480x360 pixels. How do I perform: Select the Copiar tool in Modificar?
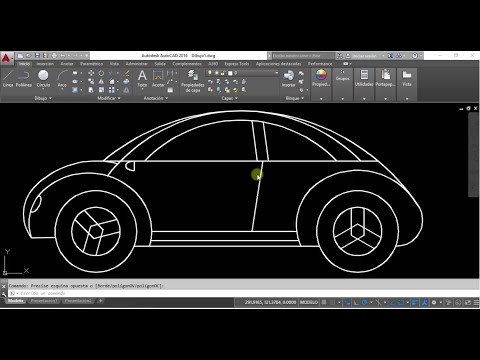pos(91,81)
